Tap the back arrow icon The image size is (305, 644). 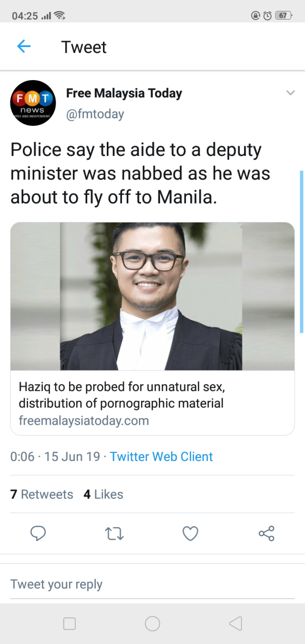(x=24, y=47)
